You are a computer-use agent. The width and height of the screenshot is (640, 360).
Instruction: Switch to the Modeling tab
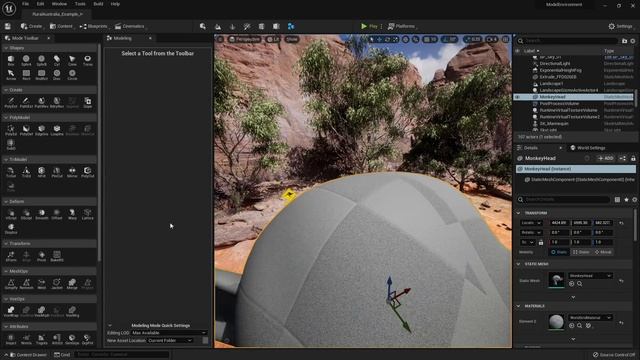tap(122, 38)
